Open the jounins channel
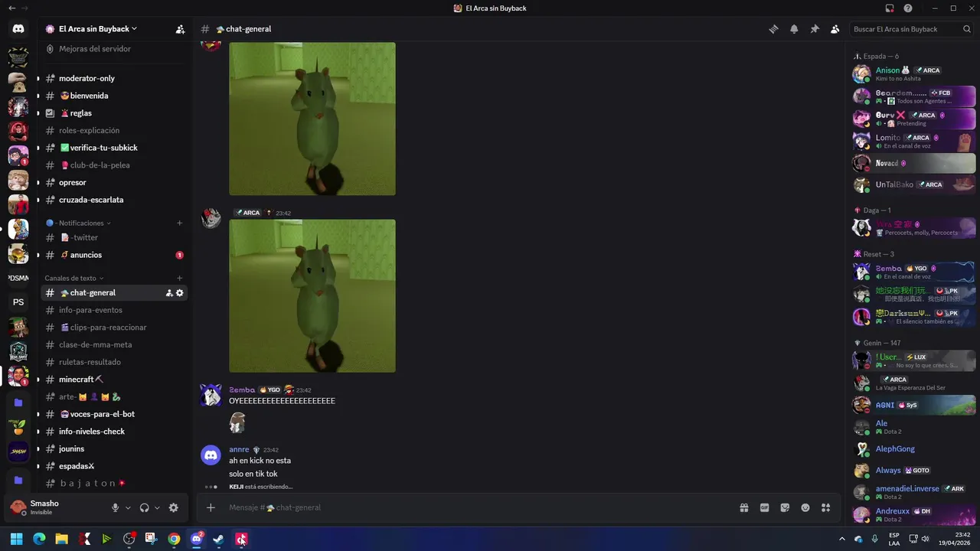The width and height of the screenshot is (980, 551). click(113, 448)
